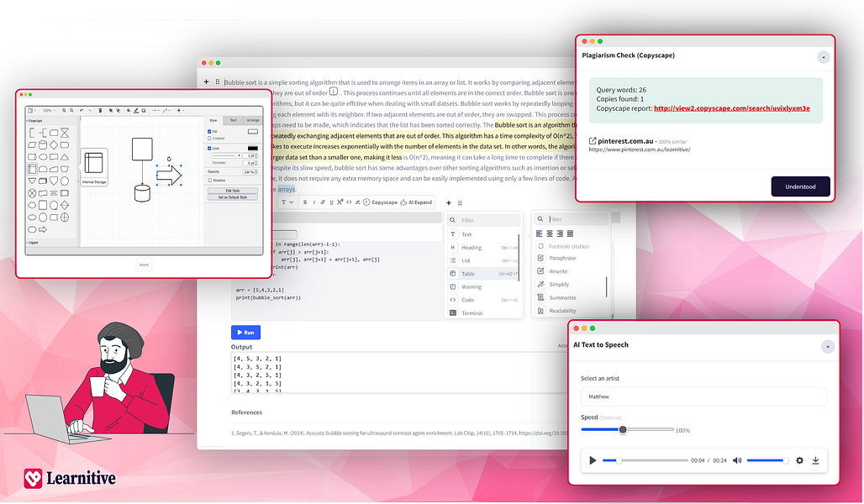Close the Plagiarism Check dialog
864x504 pixels.
[823, 57]
